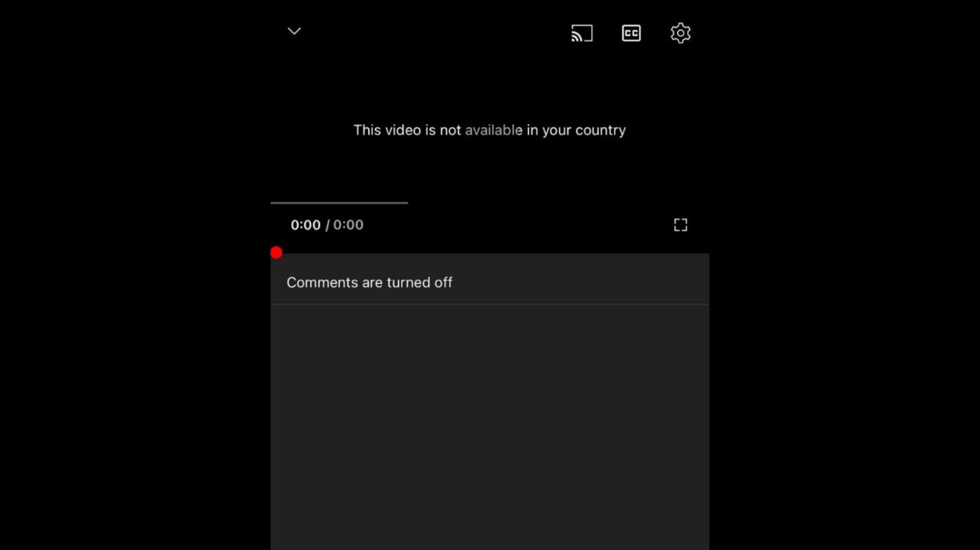
Task: Click the empty comments panel area
Action: [x=490, y=427]
